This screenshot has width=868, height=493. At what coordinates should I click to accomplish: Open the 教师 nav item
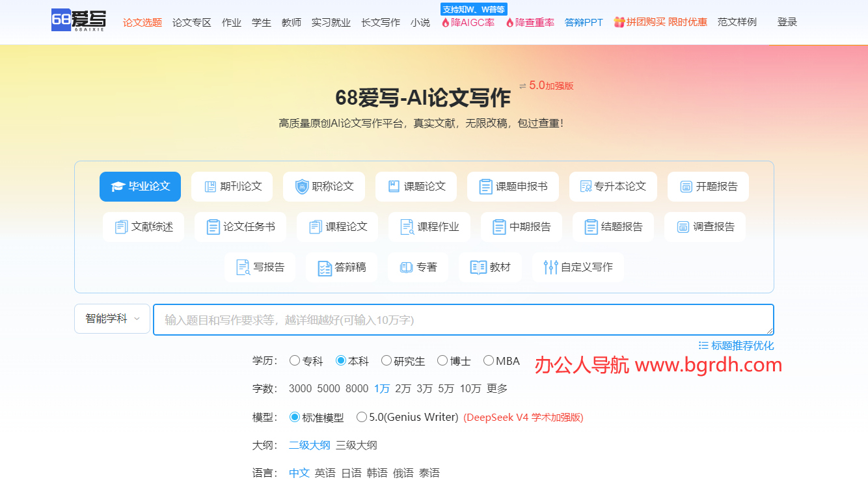coord(292,22)
